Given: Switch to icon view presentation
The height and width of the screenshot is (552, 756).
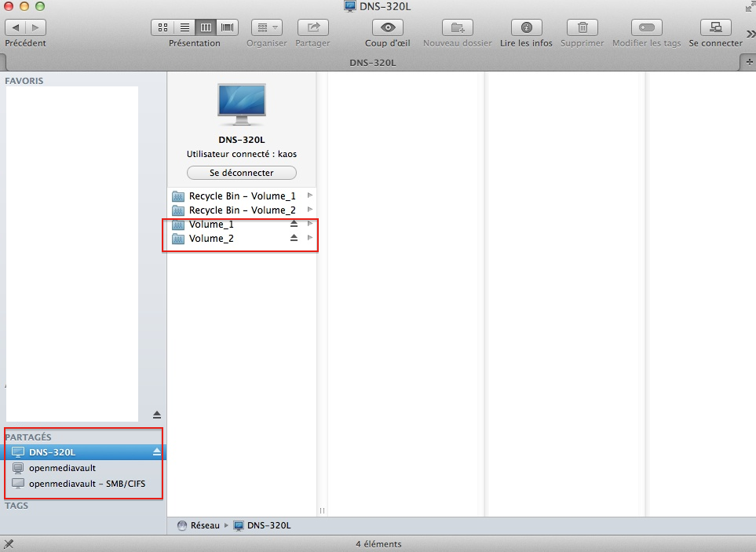Looking at the screenshot, I should click(x=163, y=27).
